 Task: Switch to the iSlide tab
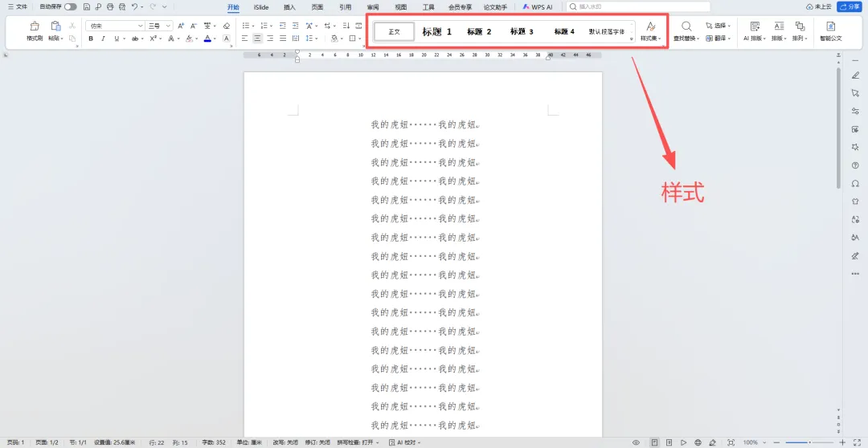[x=260, y=7]
